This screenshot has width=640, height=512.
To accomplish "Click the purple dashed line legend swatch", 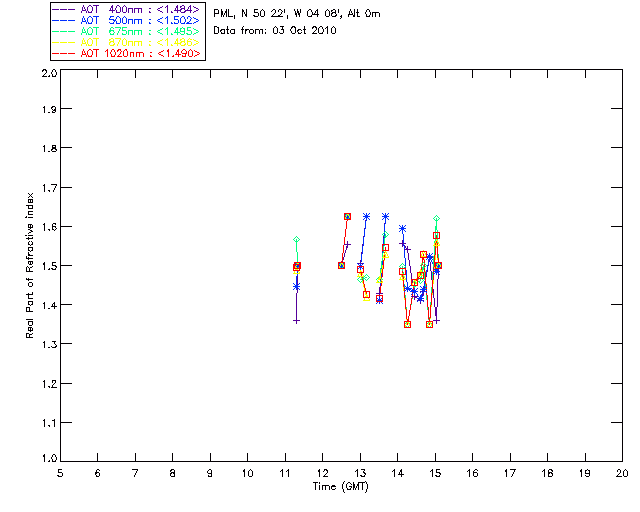I will [64, 9].
